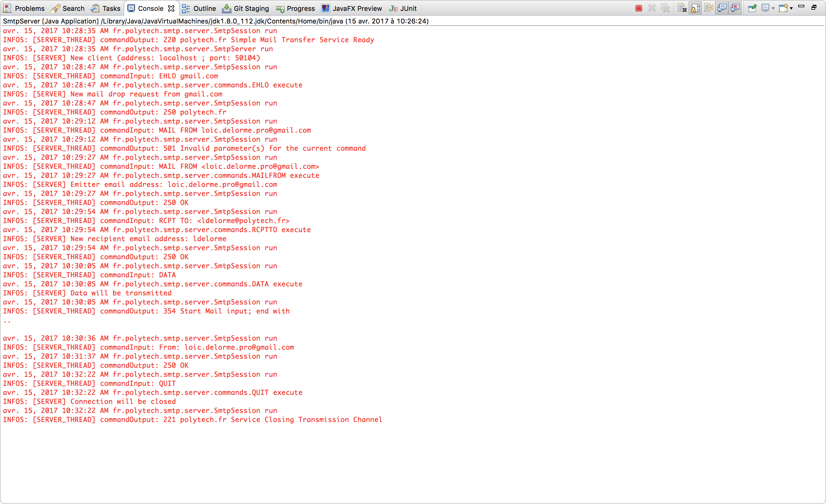Screen dimensions: 826x504
Task: Click the Clear Console icon
Action: click(x=682, y=8)
